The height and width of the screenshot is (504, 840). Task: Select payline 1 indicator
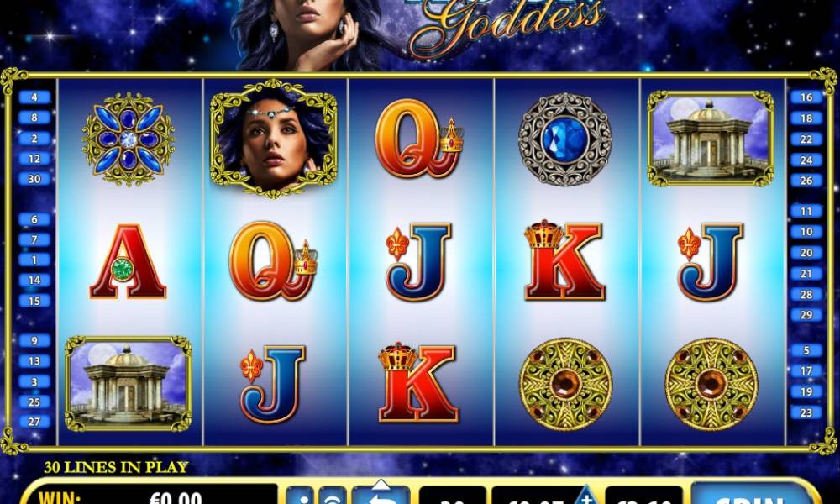point(34,260)
